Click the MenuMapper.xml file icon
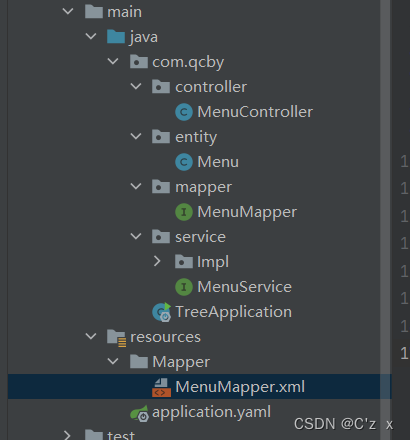 (161, 387)
